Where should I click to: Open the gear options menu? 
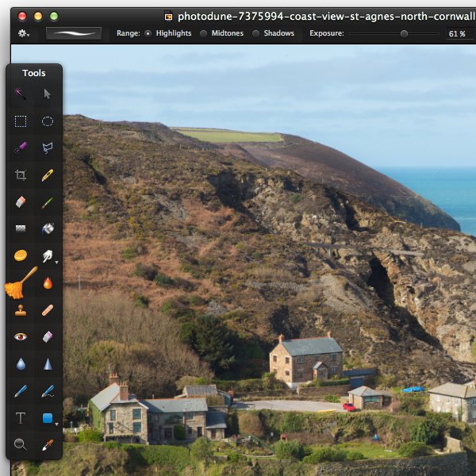[x=23, y=33]
